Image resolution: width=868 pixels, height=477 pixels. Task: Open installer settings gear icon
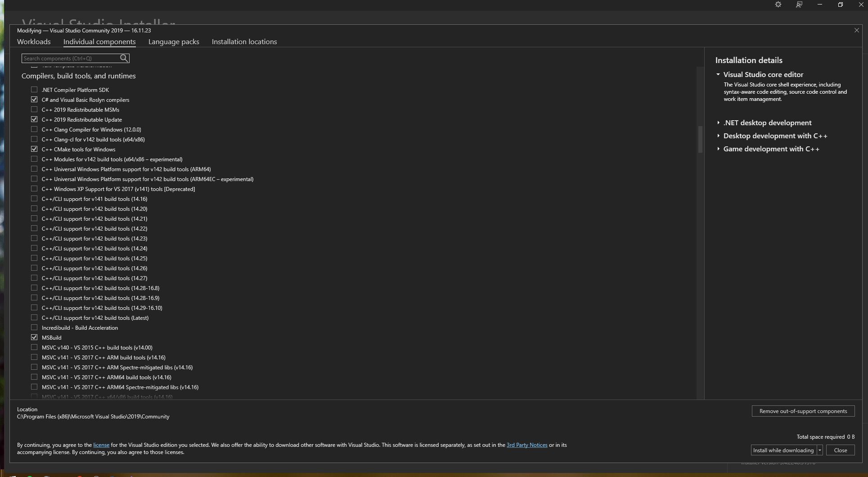point(778,5)
